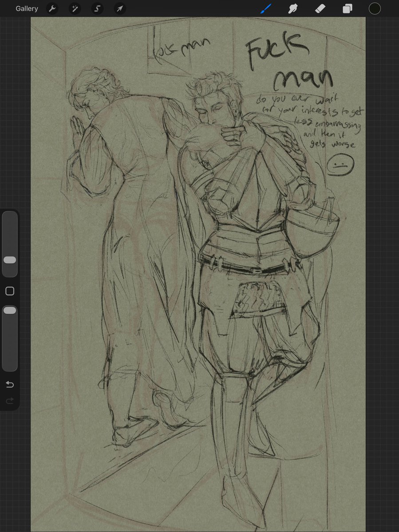Select the Smudge finger tool
Viewport: 399px width, 532px height.
[292, 9]
